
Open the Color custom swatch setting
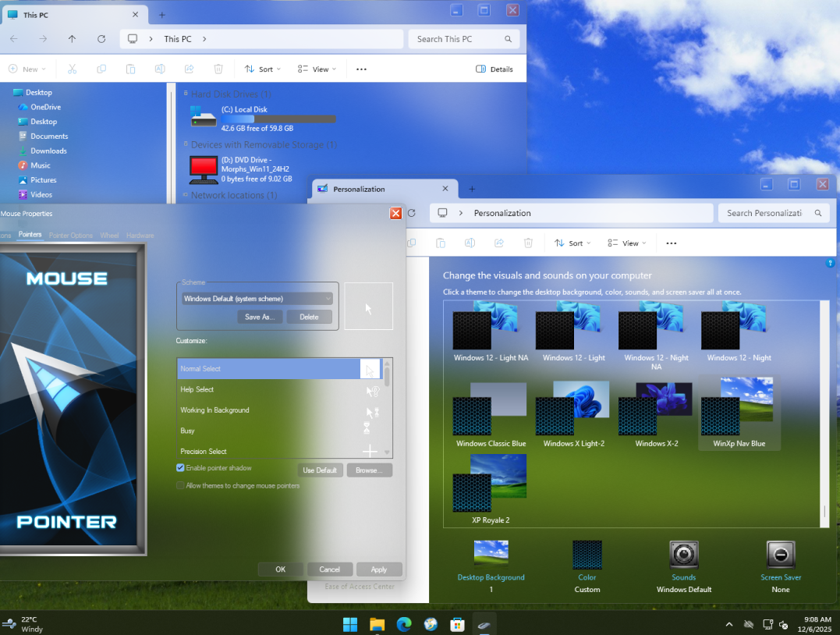587,555
